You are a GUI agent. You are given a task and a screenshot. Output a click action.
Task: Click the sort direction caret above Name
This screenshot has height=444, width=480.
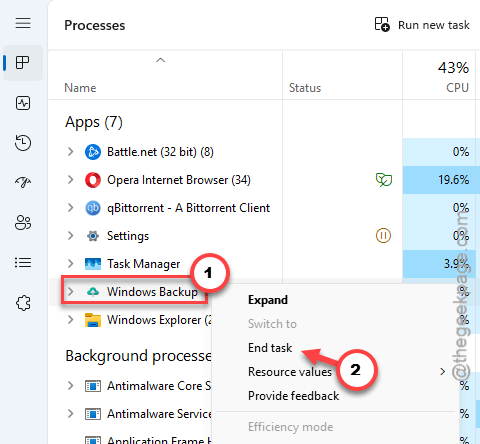pyautogui.click(x=160, y=60)
